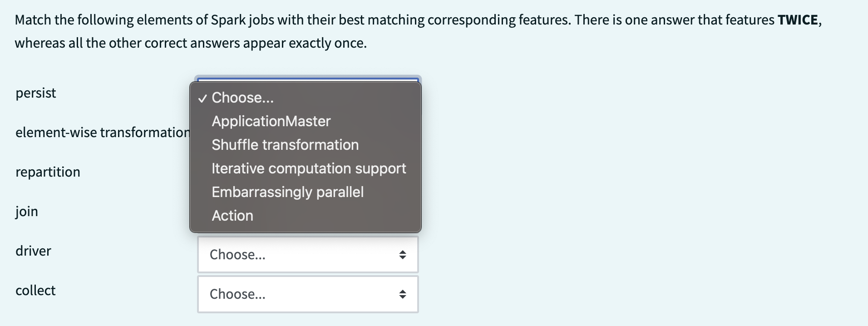Click the Choose... text in driver dropdown

(x=237, y=254)
